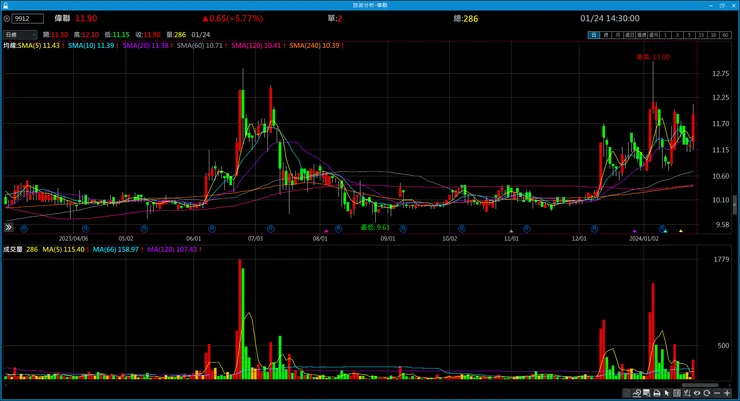Click the 單:2 single volume text
This screenshot has width=740, height=401.
tap(335, 19)
